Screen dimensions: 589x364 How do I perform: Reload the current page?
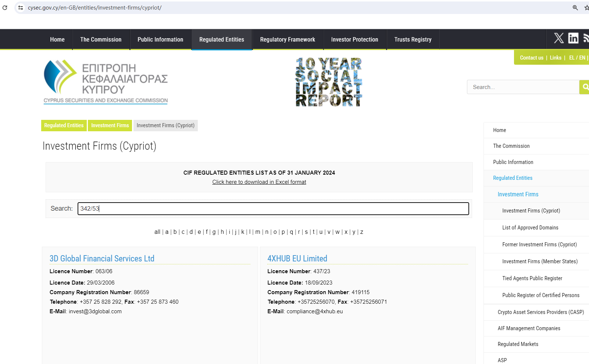tap(5, 7)
